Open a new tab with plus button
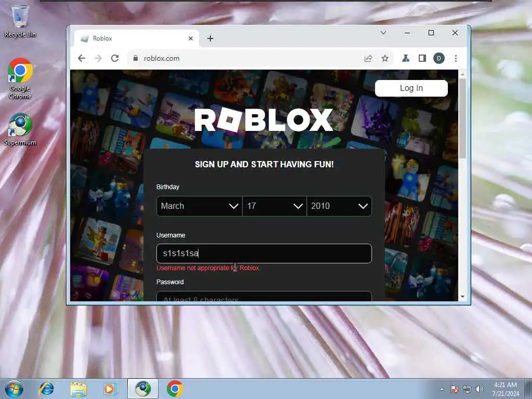The width and height of the screenshot is (532, 399). click(x=210, y=38)
